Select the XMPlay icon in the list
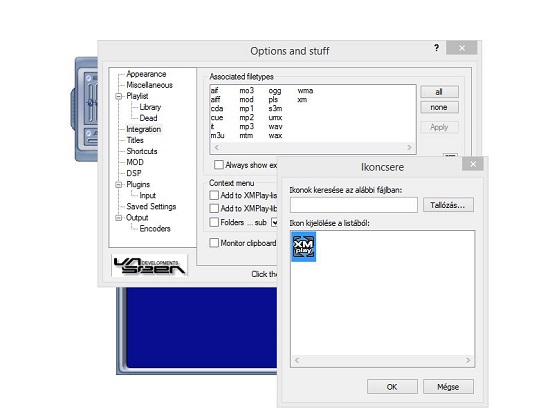The height and width of the screenshot is (420, 550). (x=303, y=246)
